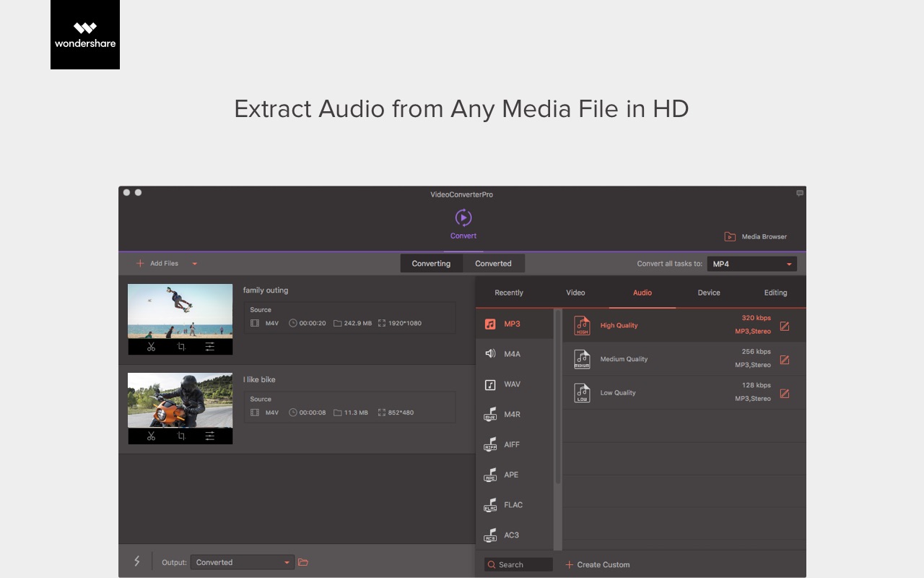
Task: Select the Recently tab
Action: (x=509, y=293)
